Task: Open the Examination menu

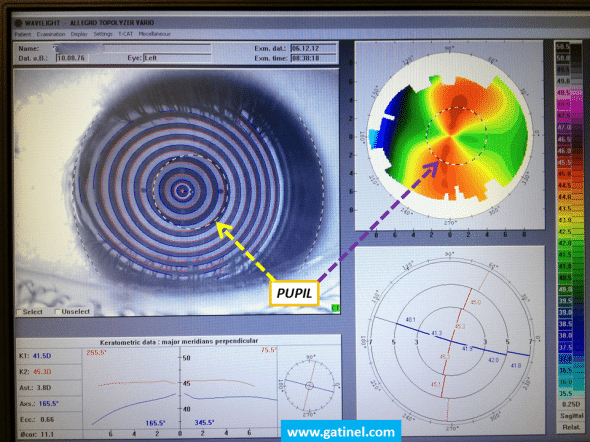Action: [51, 34]
